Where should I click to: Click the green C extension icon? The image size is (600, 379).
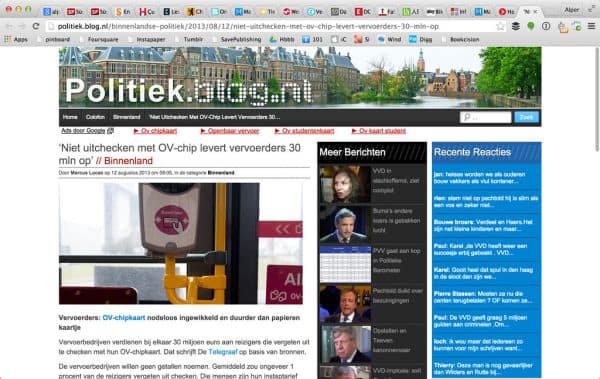tap(577, 26)
